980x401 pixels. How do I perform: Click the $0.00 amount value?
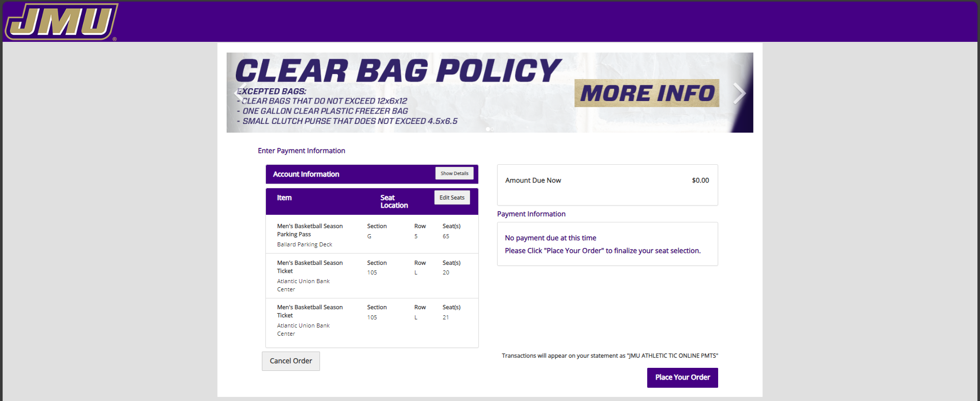pyautogui.click(x=700, y=180)
